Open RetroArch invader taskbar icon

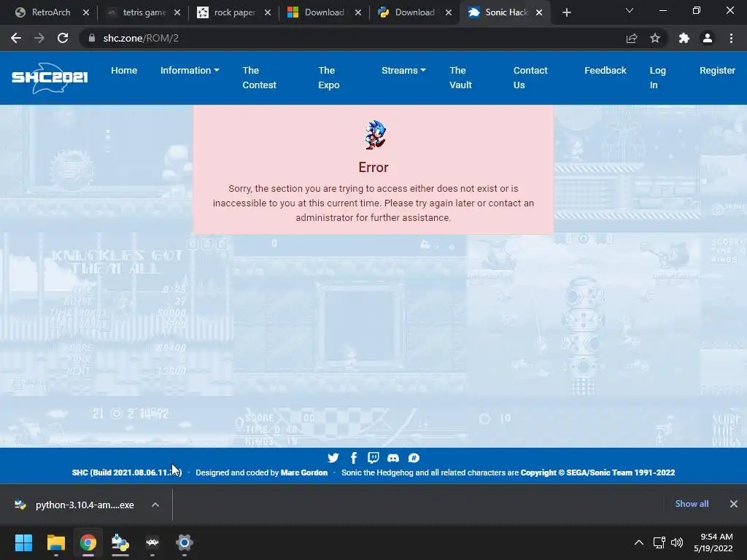pos(152,542)
